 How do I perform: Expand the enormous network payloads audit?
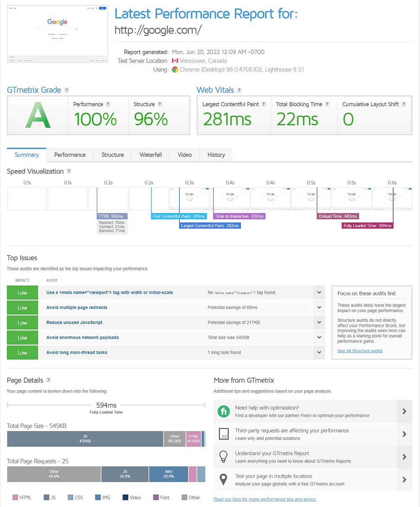click(x=319, y=338)
